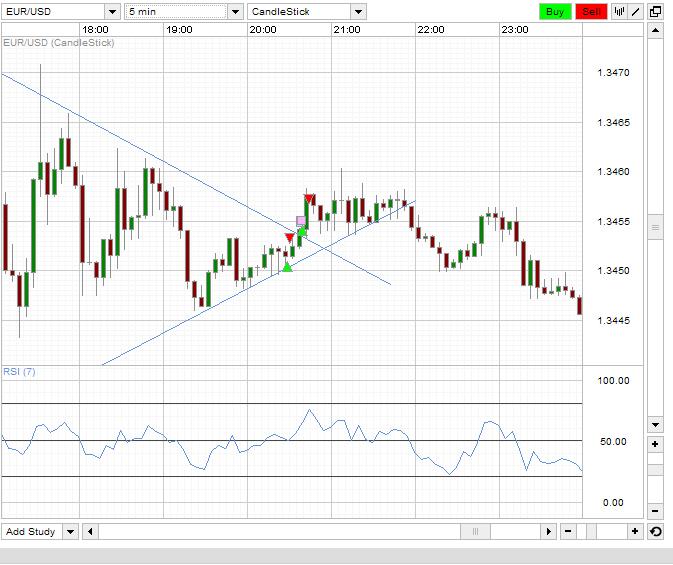
Task: Click the horizontal time scrollbar handle
Action: (x=475, y=532)
